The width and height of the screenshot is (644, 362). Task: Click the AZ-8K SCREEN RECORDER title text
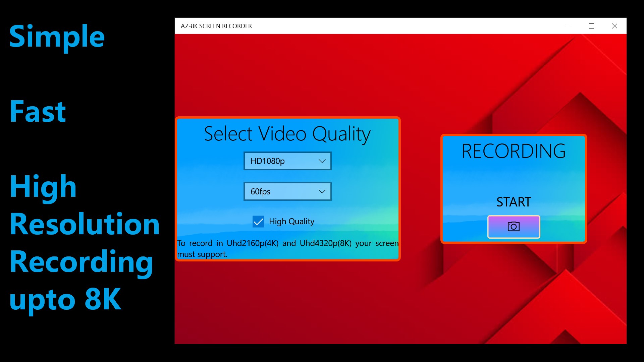coord(216,26)
